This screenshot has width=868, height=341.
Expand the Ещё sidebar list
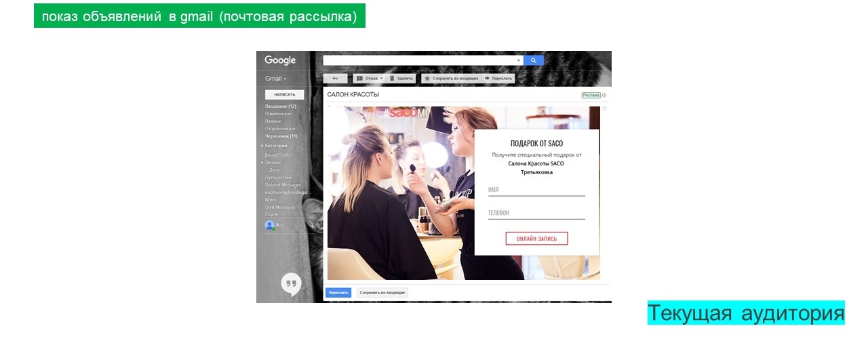pyautogui.click(x=271, y=214)
